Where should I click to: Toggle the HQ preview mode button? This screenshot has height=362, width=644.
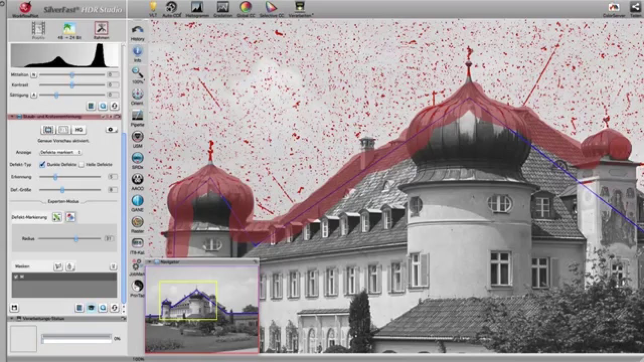tap(78, 130)
